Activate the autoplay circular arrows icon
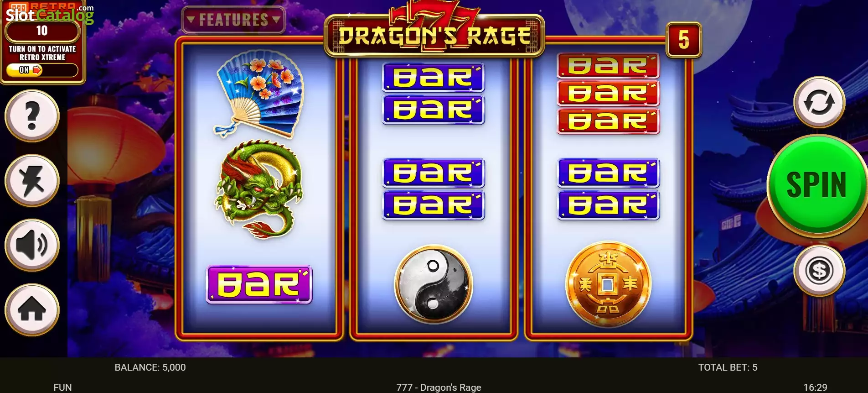The height and width of the screenshot is (393, 868). click(x=819, y=102)
